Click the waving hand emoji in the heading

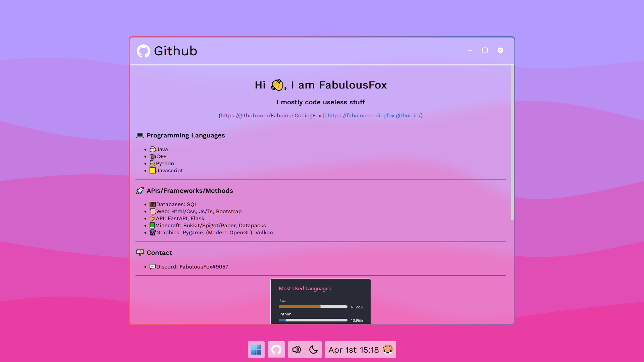click(277, 85)
